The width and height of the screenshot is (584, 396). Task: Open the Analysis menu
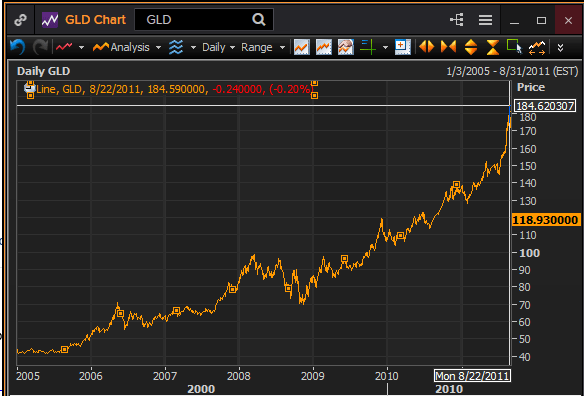click(x=121, y=47)
